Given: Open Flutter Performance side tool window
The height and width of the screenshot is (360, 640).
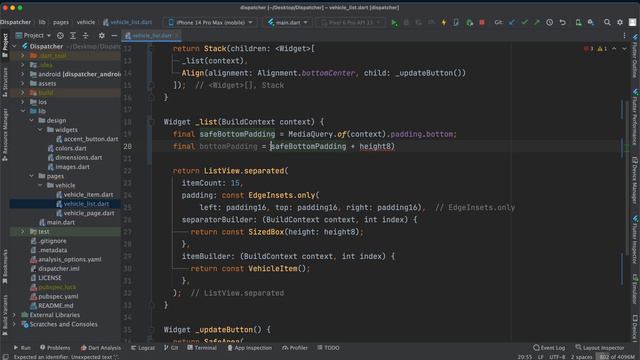Looking at the screenshot, I should click(x=635, y=118).
